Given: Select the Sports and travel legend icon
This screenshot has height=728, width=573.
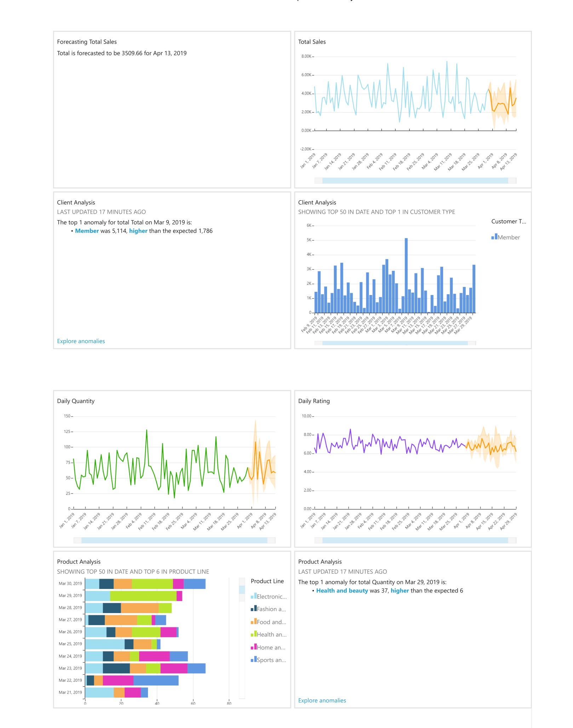Looking at the screenshot, I should click(x=253, y=660).
